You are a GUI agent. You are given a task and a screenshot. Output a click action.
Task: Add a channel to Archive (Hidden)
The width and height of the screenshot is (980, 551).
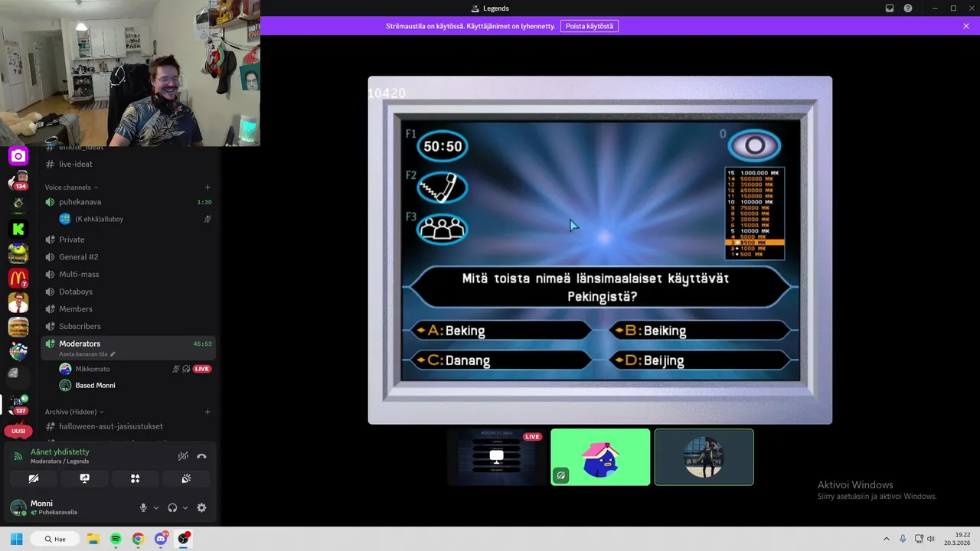click(207, 412)
